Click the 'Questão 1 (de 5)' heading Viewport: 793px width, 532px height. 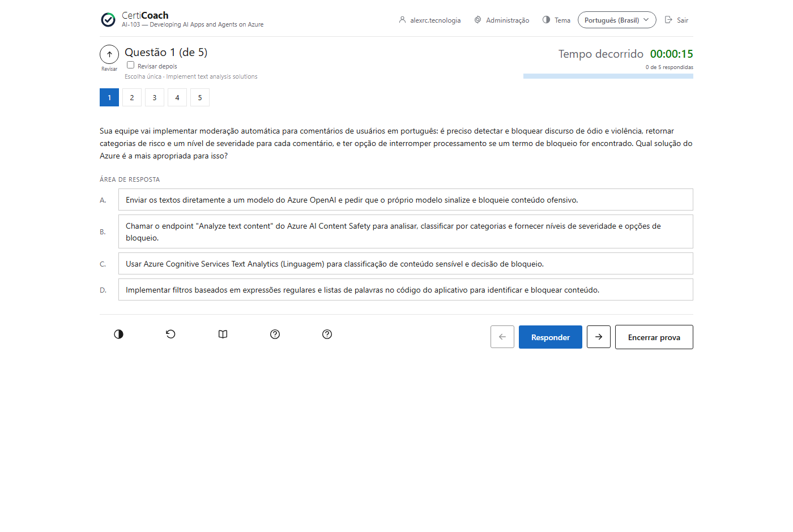(x=166, y=52)
